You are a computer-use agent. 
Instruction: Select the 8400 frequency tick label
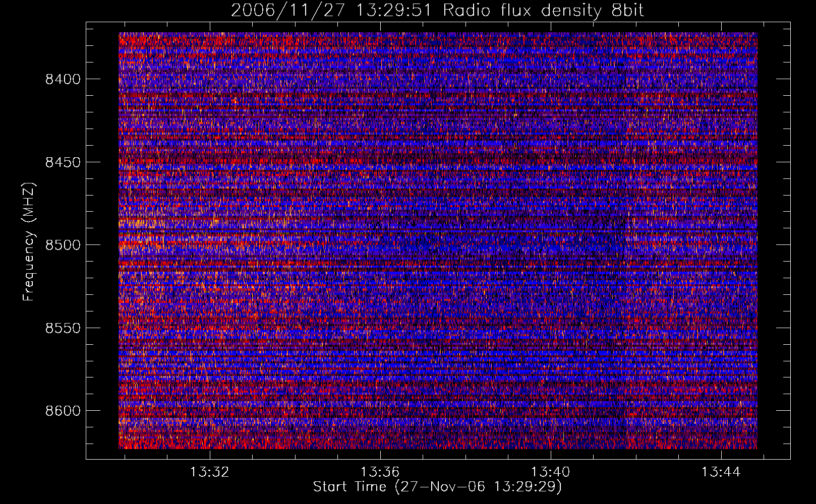(63, 79)
